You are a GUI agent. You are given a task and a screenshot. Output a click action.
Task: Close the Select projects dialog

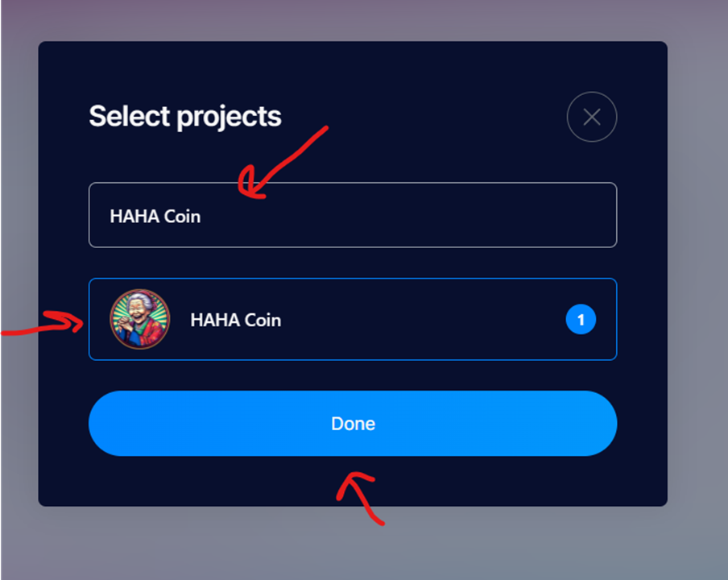point(591,117)
